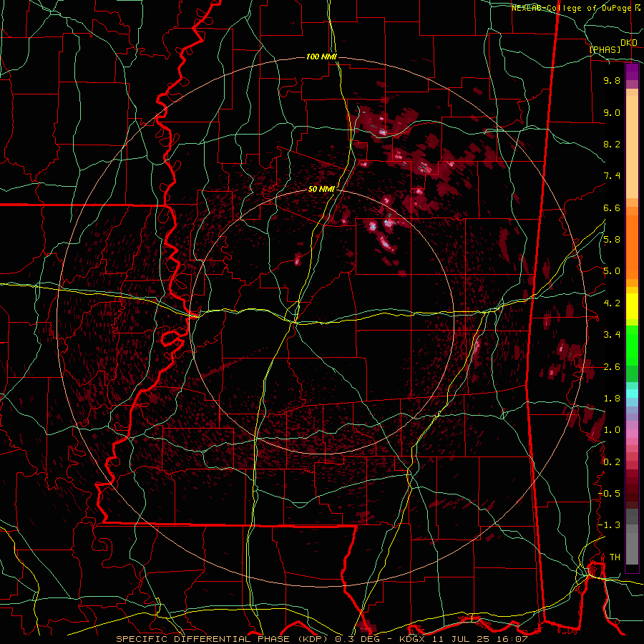Click the 16:07 timestamp in the caption

[512, 639]
